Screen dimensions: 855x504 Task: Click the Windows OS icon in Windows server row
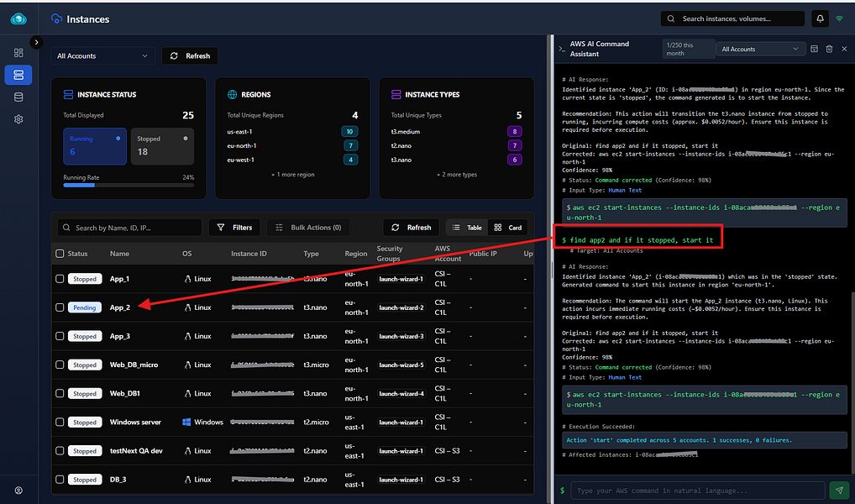pos(186,423)
